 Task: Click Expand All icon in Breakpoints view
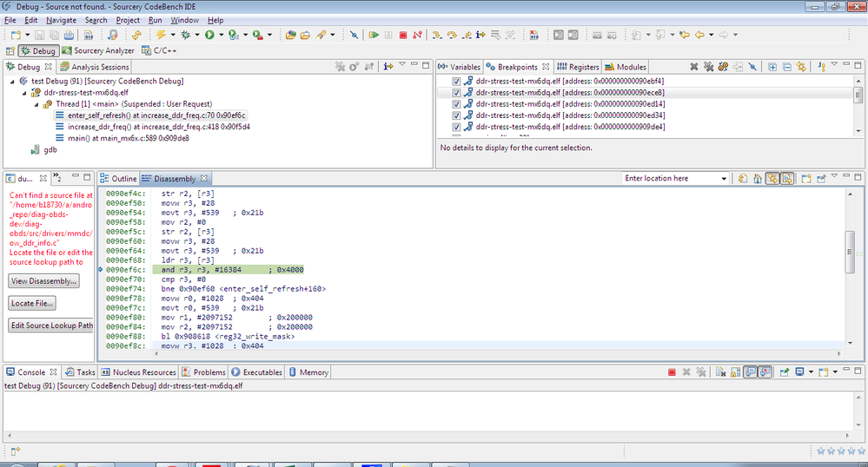772,67
